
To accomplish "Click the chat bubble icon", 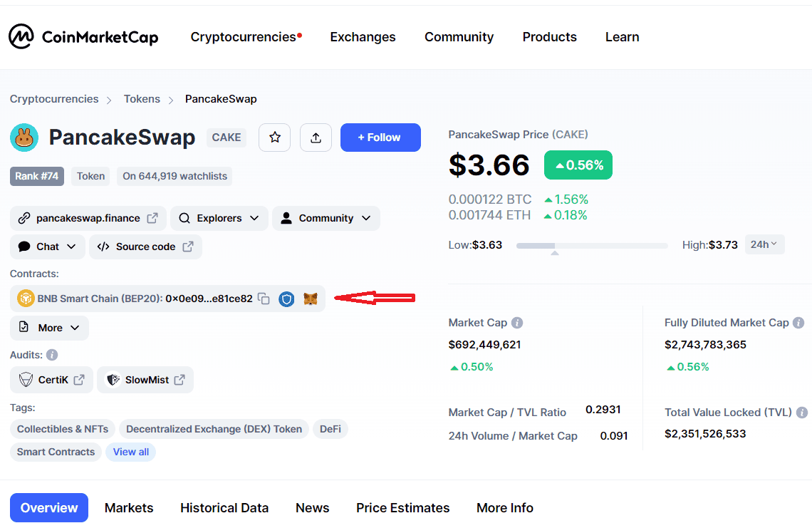I will [x=24, y=247].
